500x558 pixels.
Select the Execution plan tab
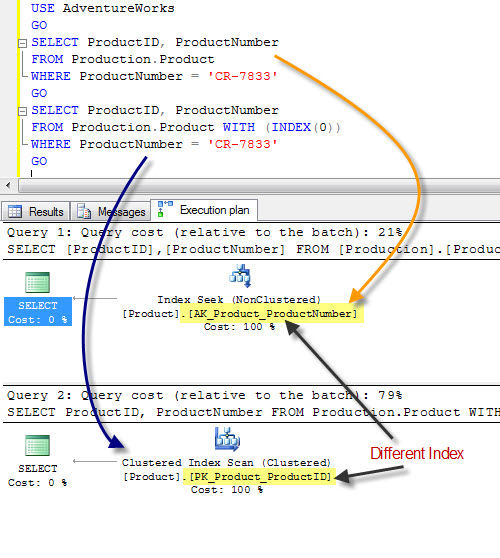tap(204, 210)
